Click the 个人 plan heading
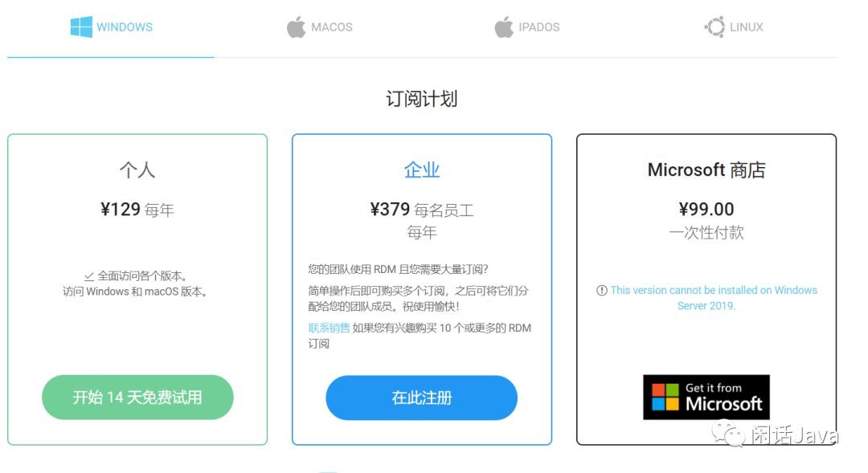 [x=137, y=169]
